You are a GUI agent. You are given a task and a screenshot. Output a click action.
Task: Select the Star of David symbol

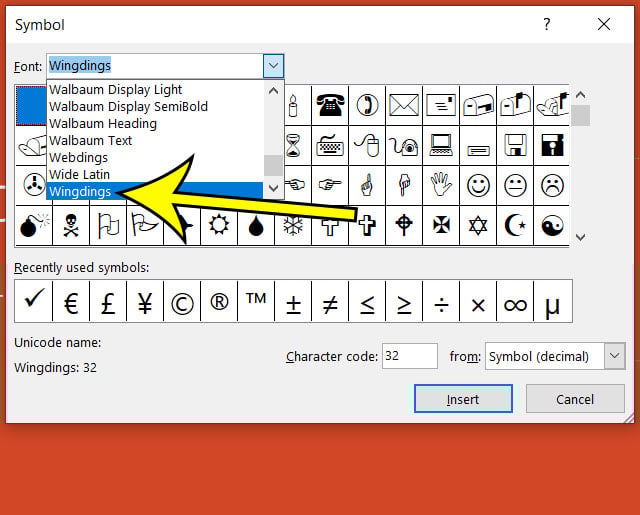click(x=478, y=225)
